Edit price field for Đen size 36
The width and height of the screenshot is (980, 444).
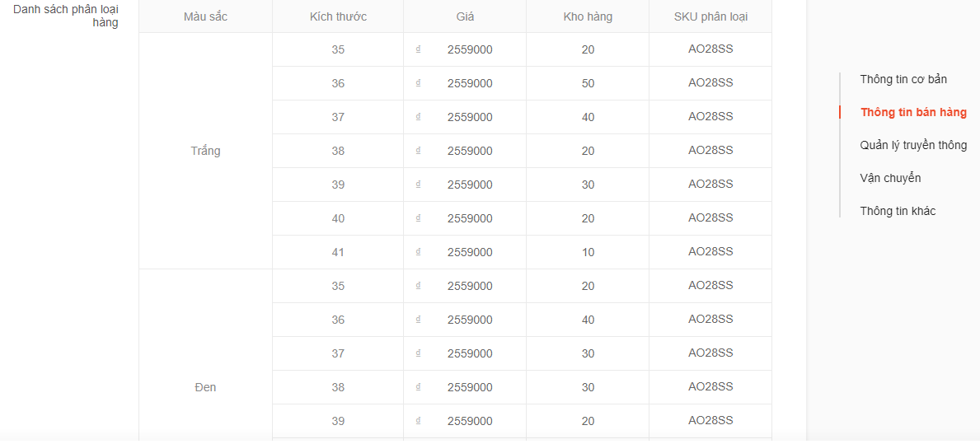[470, 320]
